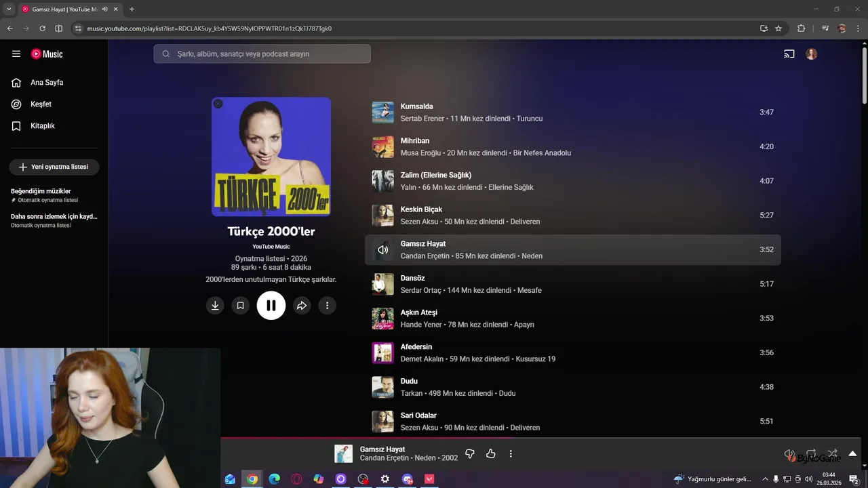Toggle the browser side panel icon

click(x=58, y=28)
